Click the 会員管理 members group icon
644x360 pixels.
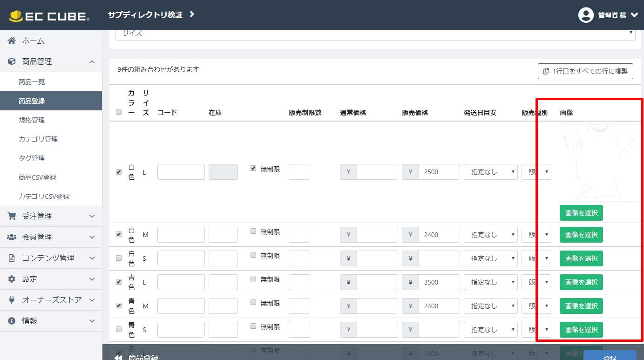click(12, 237)
